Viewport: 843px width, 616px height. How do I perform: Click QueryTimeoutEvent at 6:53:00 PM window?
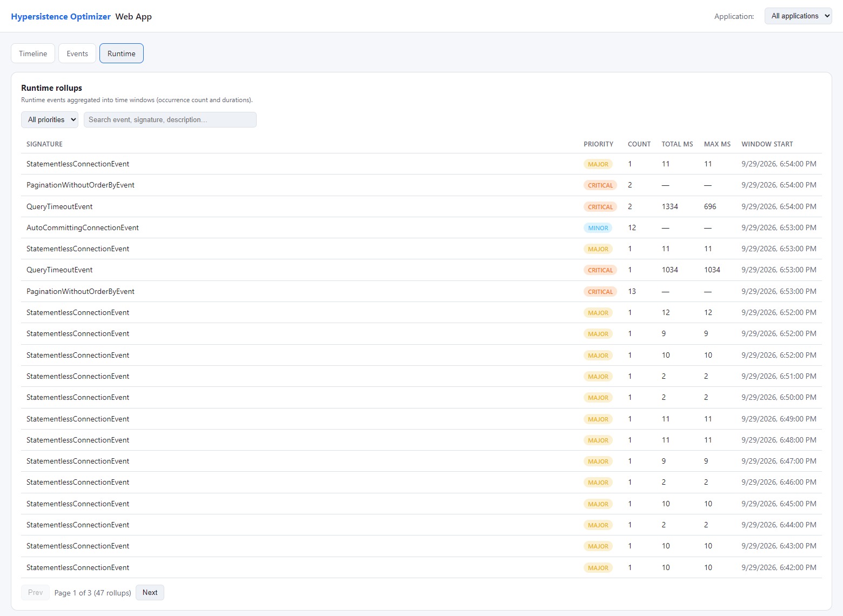click(x=59, y=270)
